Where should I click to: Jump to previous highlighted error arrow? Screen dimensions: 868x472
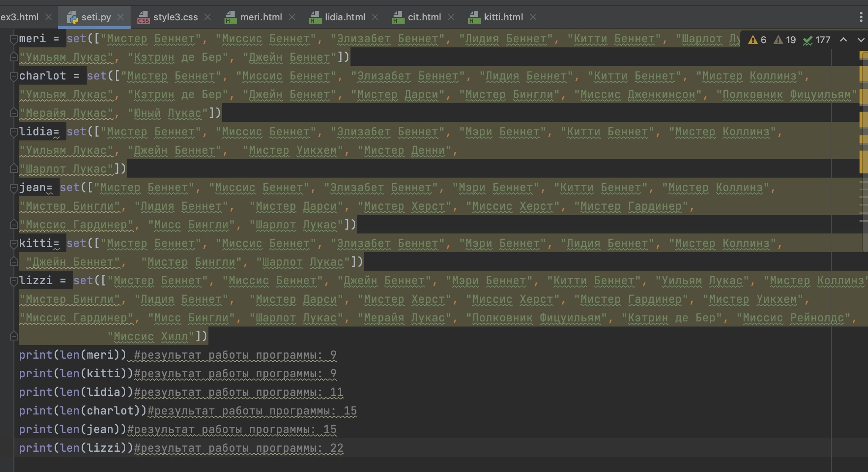843,40
